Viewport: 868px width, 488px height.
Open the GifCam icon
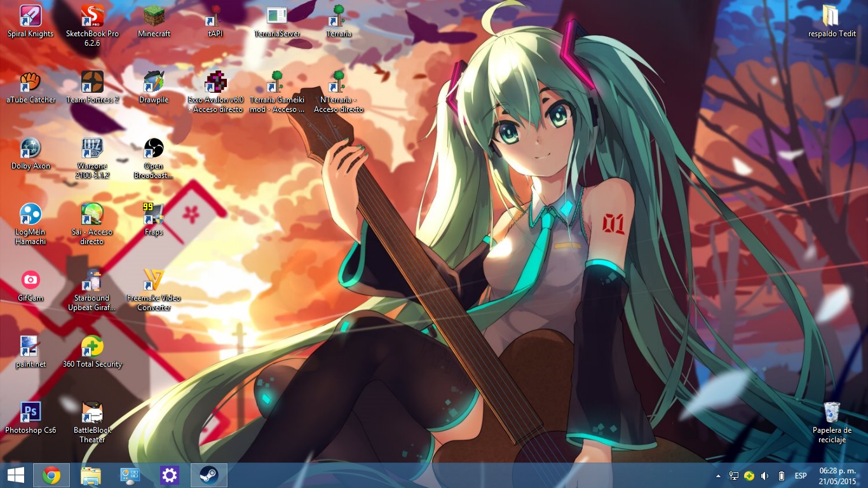point(31,280)
